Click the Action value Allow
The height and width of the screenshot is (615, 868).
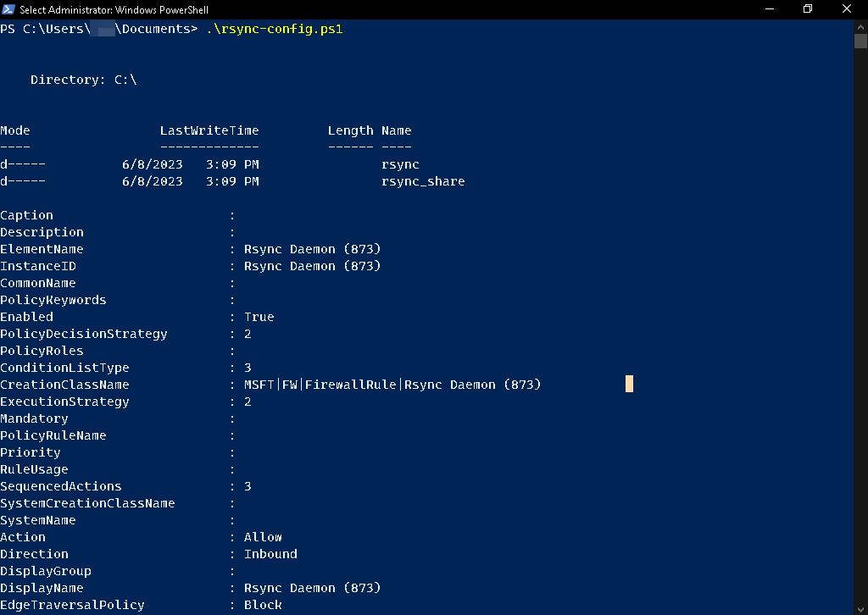pos(263,537)
